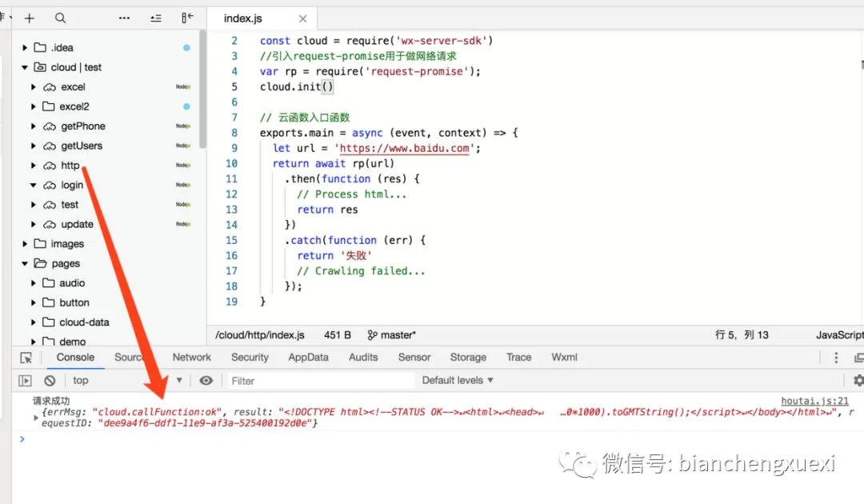Click the excel cloud function icon
The image size is (864, 504).
click(x=50, y=87)
